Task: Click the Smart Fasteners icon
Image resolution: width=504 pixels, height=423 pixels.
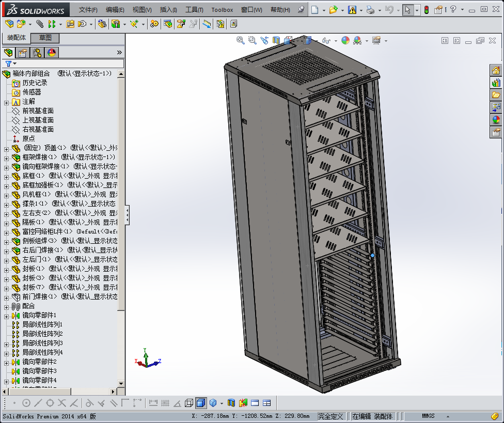Action: [x=70, y=24]
